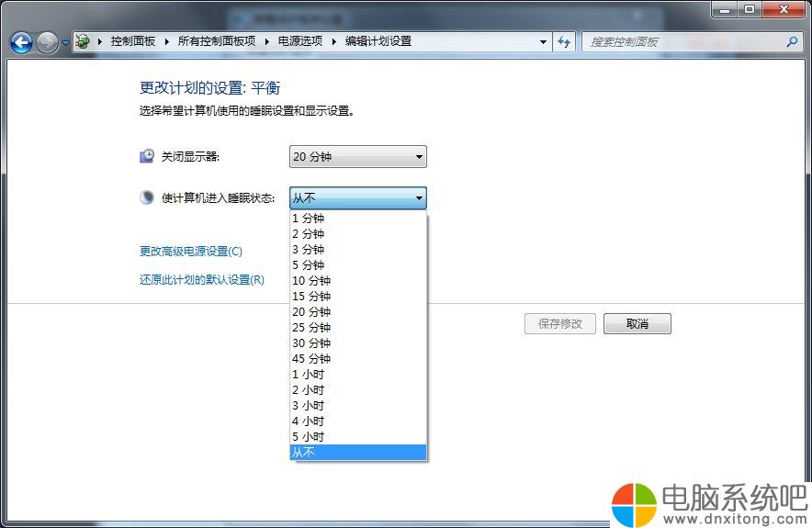Open 更改高级电源设置(C) link
This screenshot has height=528, width=812.
coord(191,252)
